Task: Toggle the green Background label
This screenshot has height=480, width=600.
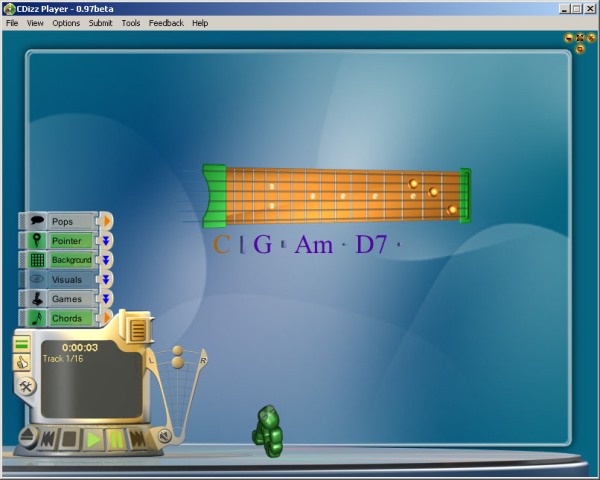Action: click(x=72, y=260)
